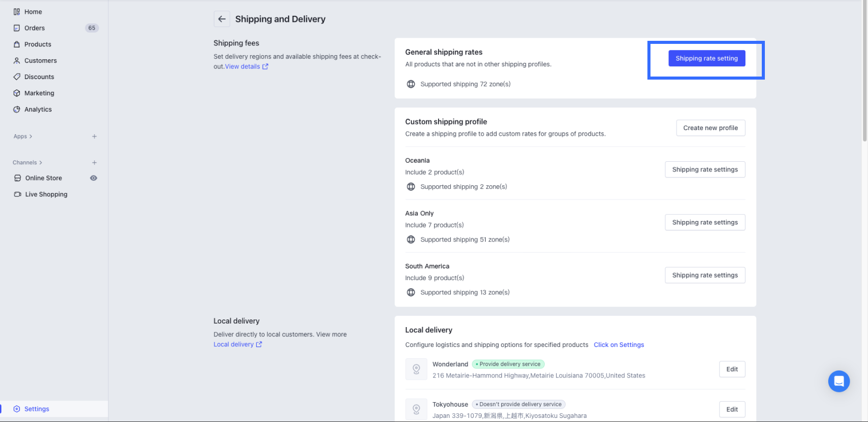Viewport: 868px width, 422px height.
Task: Add a new app with plus icon
Action: click(94, 137)
